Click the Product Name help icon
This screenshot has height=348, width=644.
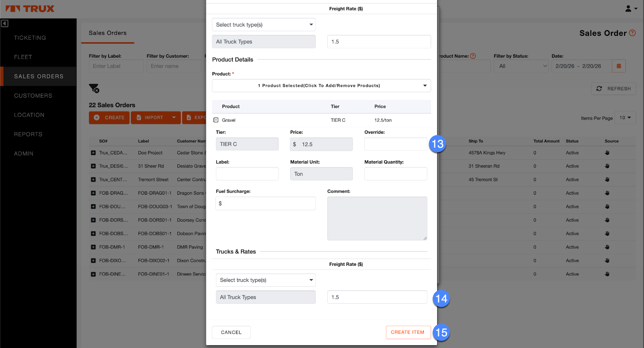(473, 56)
